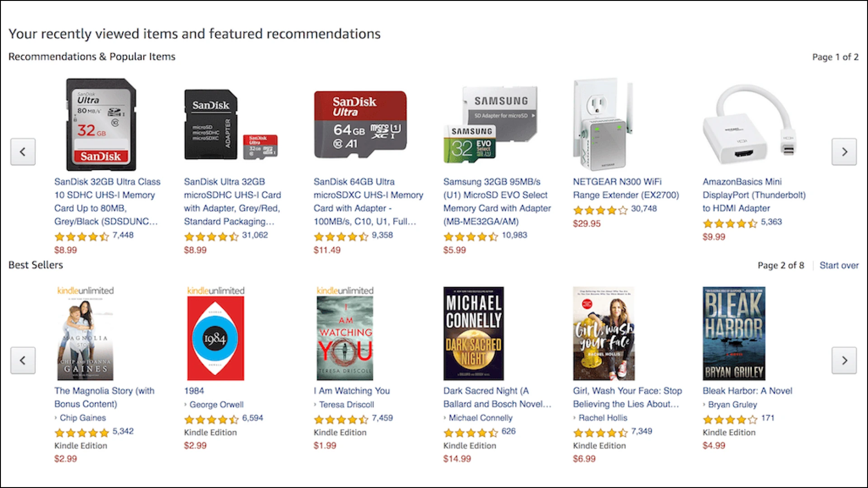Viewport: 868px width, 488px height.
Task: Click the SanDisk microSDHC adapter product image
Action: tap(226, 124)
